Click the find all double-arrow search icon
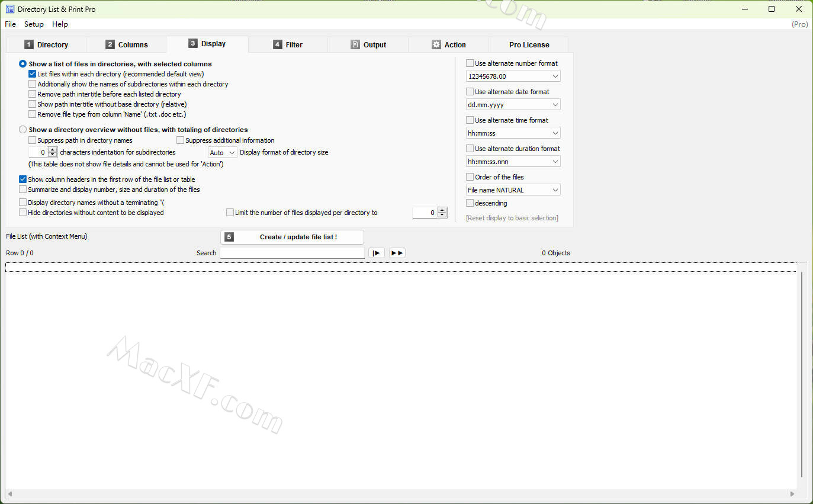This screenshot has height=504, width=813. coord(397,253)
